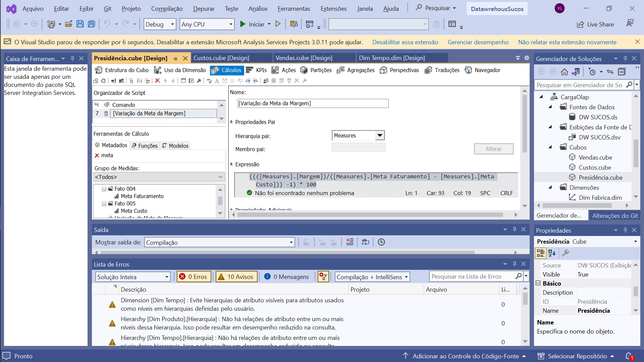644x362 pixels.
Task: Click the KPIs tab icon
Action: tap(250, 70)
